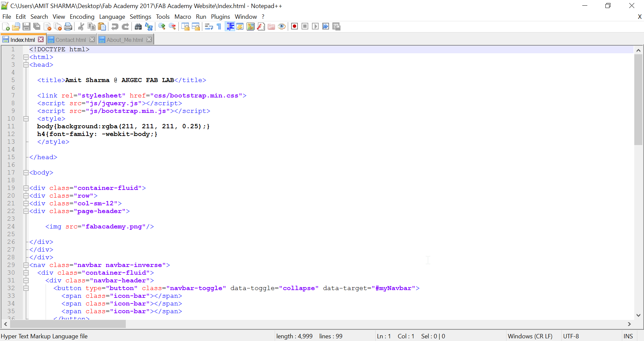644x341 pixels.
Task: Collapse the row div fold on line 20
Action: 26,196
